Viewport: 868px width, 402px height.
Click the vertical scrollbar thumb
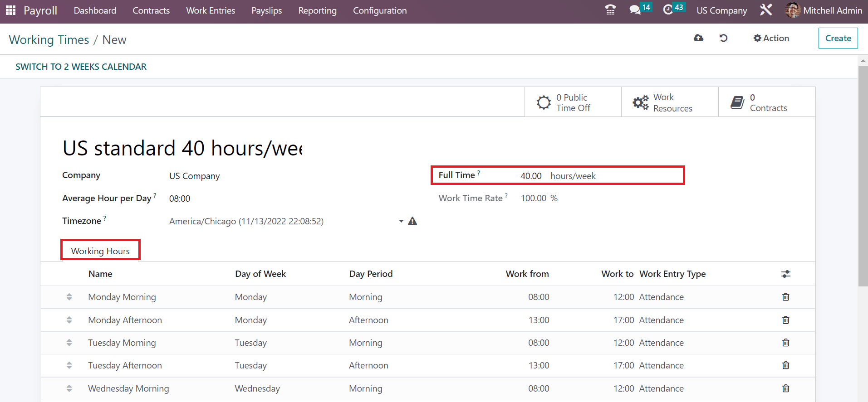(x=863, y=176)
